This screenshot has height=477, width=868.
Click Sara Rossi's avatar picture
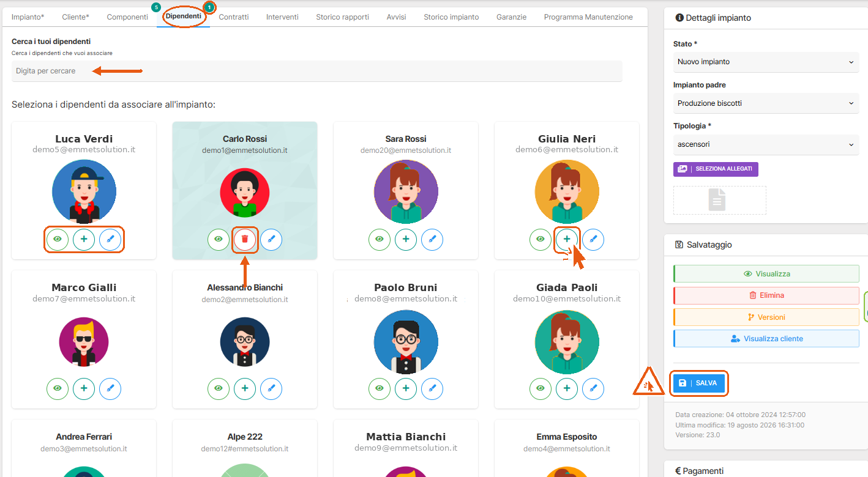[406, 191]
